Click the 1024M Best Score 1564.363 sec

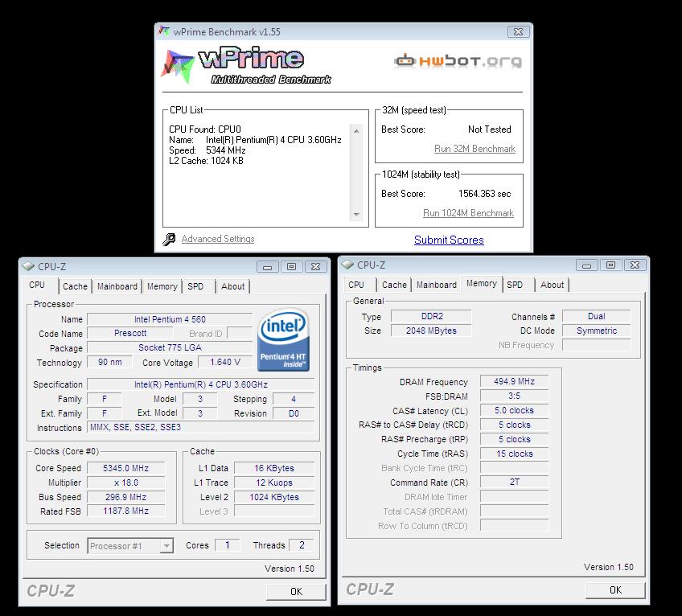pos(484,194)
